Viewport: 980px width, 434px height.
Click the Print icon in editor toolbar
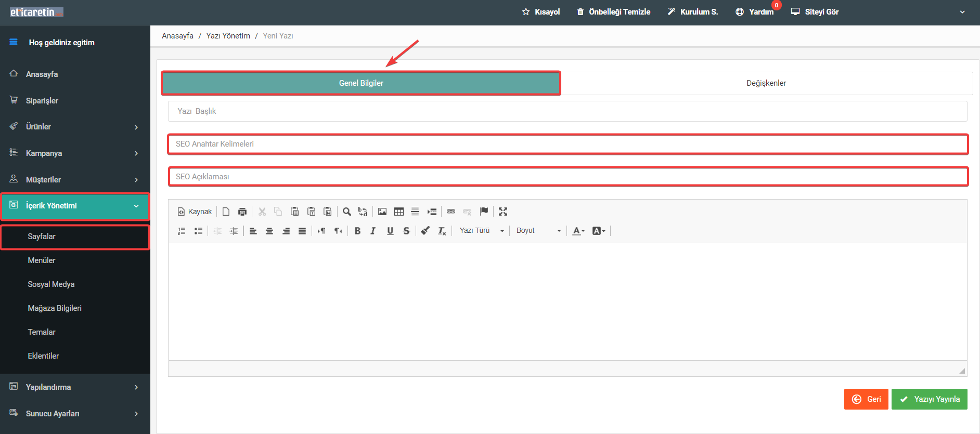coord(242,212)
